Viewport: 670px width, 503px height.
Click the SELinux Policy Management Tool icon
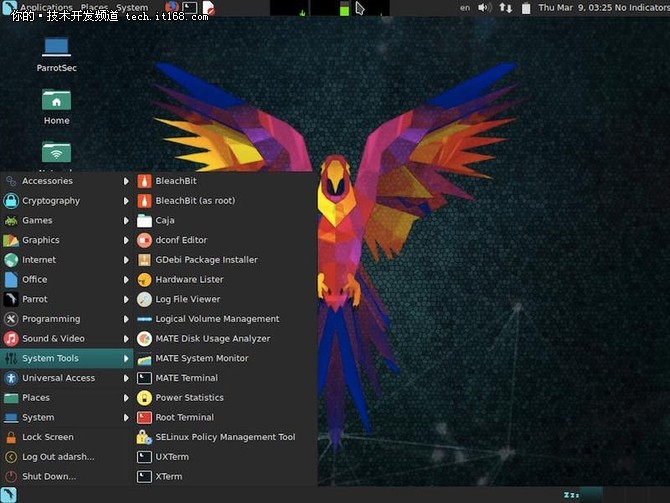coord(144,437)
